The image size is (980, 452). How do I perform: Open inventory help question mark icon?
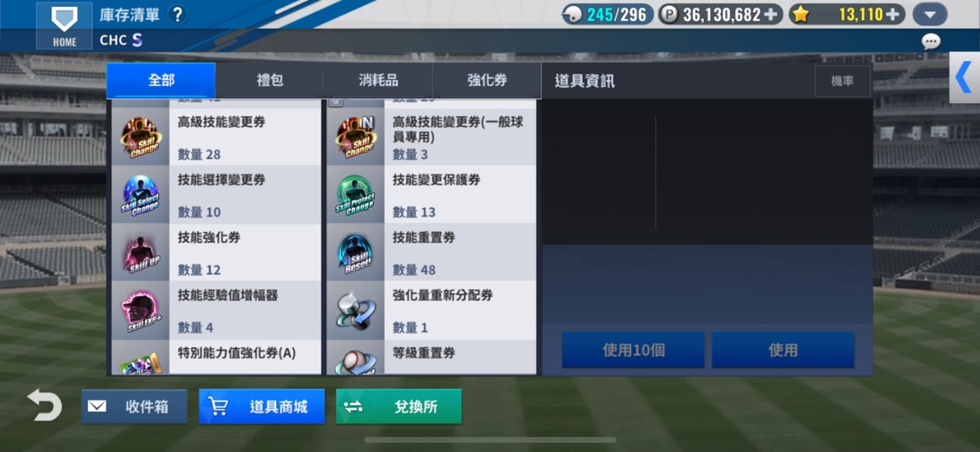click(x=177, y=15)
